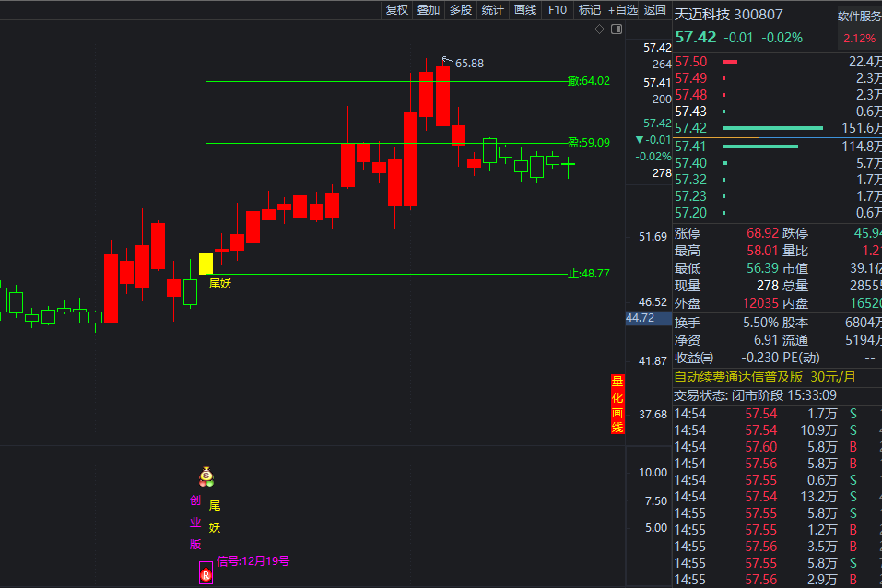Open the 叠加 overlay option
The height and width of the screenshot is (588, 882).
(x=429, y=10)
